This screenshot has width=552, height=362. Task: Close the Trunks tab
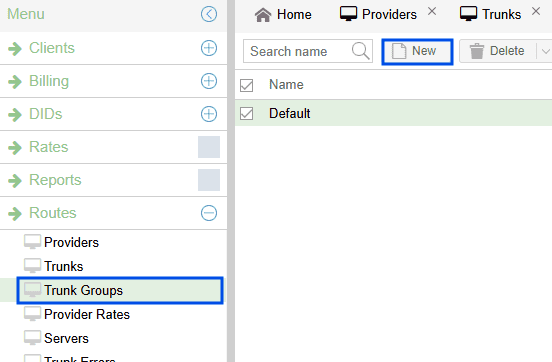click(x=536, y=12)
